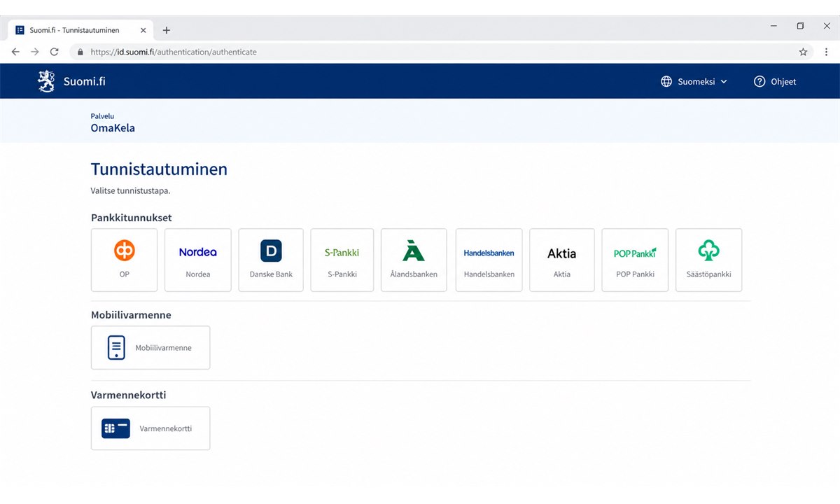Click the Varmennekortti section heading
Image resolution: width=840 pixels, height=504 pixels.
tap(129, 395)
